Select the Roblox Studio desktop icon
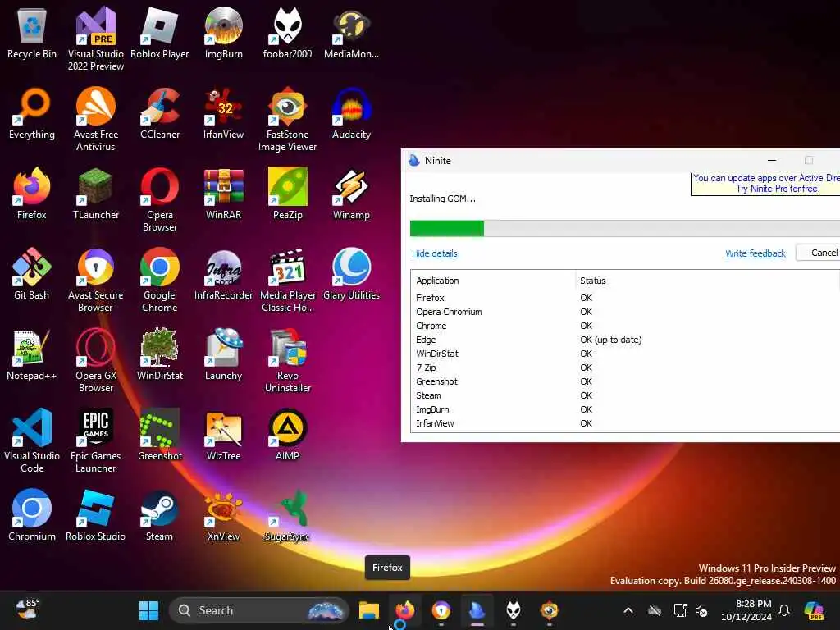 tap(95, 515)
